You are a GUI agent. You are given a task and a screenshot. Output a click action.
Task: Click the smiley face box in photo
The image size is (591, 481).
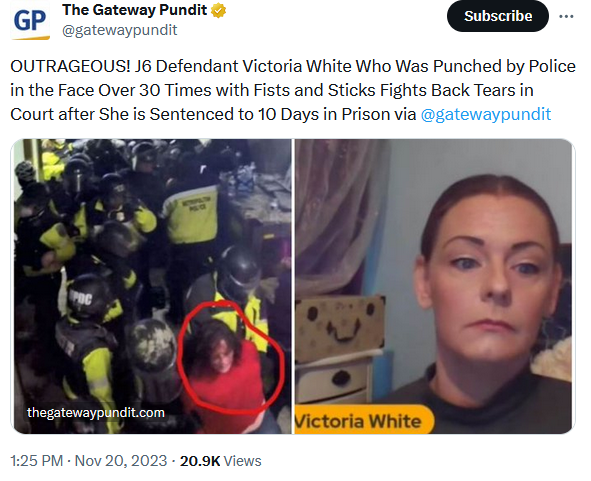coord(339,327)
